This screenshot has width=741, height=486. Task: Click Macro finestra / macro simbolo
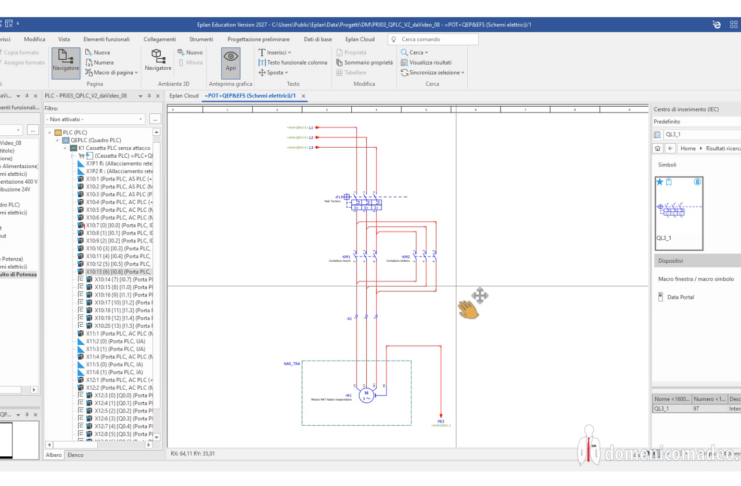(696, 279)
